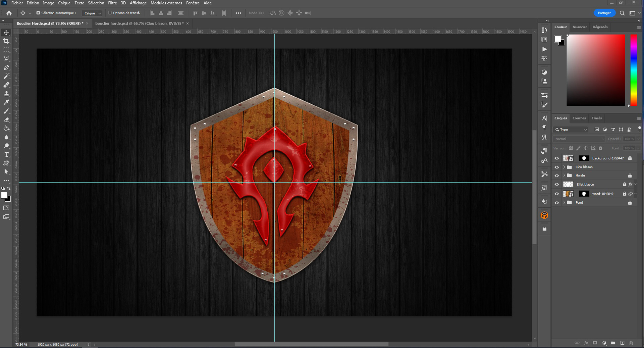The height and width of the screenshot is (348, 644).
Task: Toggle Quick Mask mode
Action: click(x=6, y=208)
